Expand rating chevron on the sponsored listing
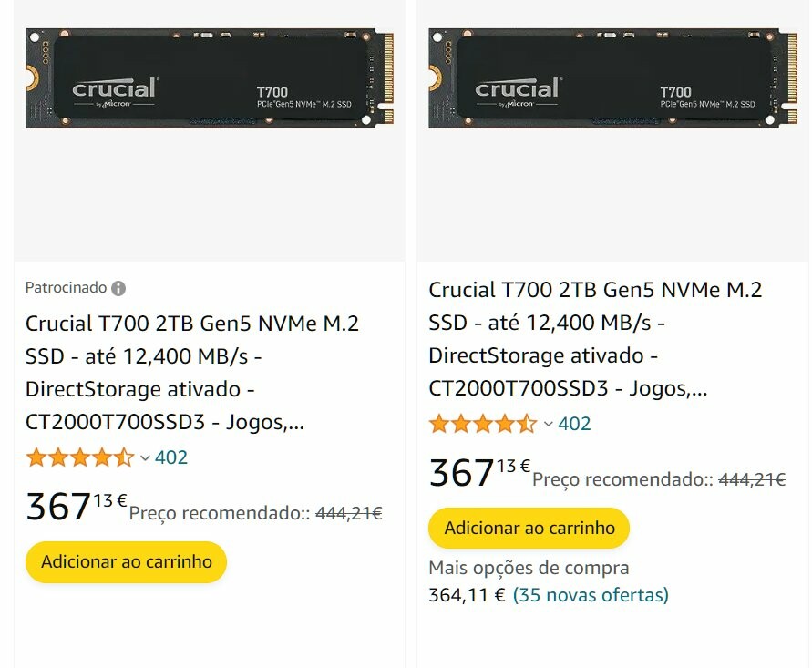Image resolution: width=812 pixels, height=668 pixels. [x=145, y=458]
